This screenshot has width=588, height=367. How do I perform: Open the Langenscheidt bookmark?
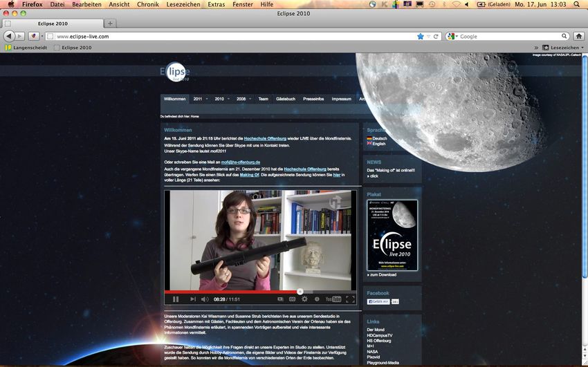(x=26, y=48)
